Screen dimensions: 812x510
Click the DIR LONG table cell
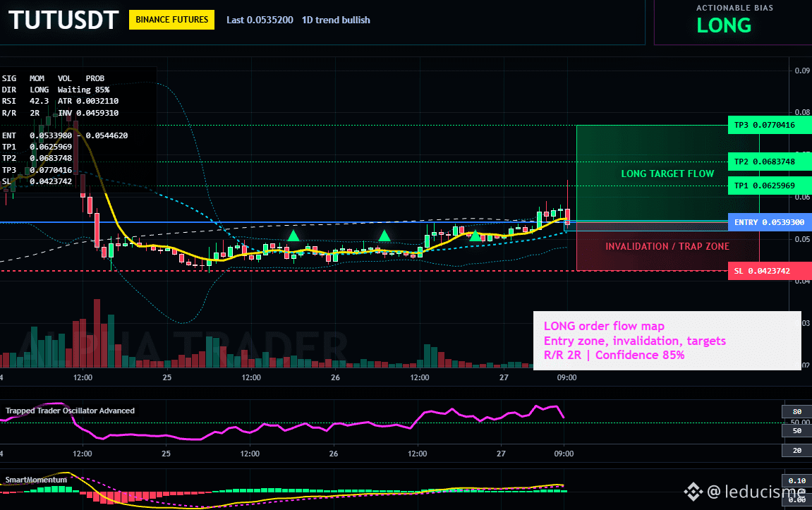[25, 90]
